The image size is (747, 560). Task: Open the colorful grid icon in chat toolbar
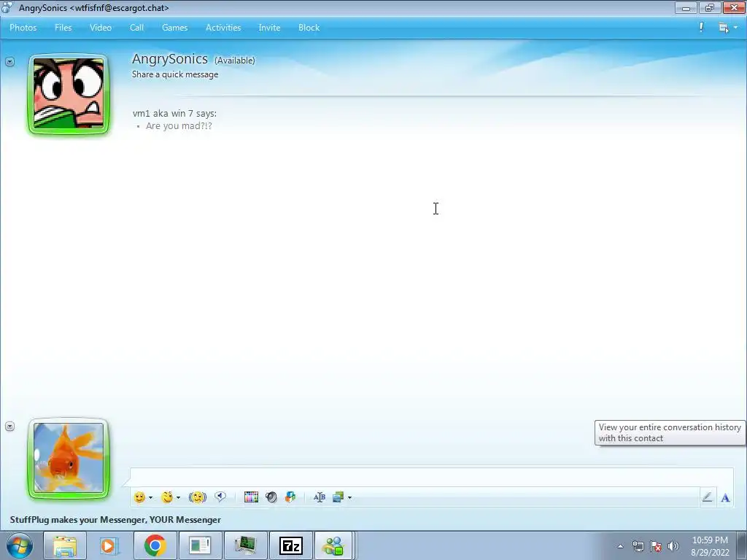pos(251,497)
